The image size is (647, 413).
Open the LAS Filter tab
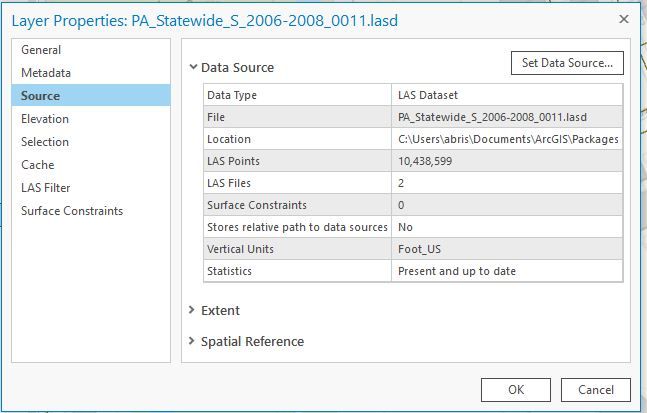coord(46,188)
